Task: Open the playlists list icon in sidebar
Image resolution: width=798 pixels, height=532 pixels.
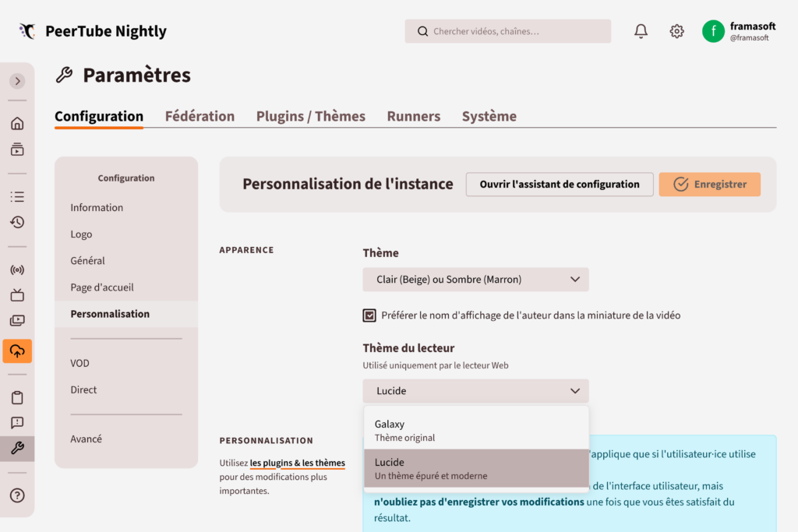Action: [x=16, y=196]
